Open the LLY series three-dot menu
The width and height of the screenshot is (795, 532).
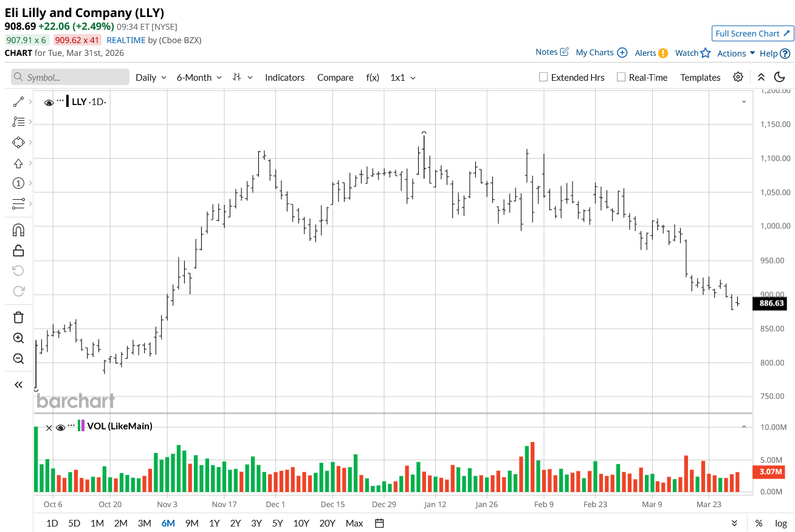click(x=60, y=101)
